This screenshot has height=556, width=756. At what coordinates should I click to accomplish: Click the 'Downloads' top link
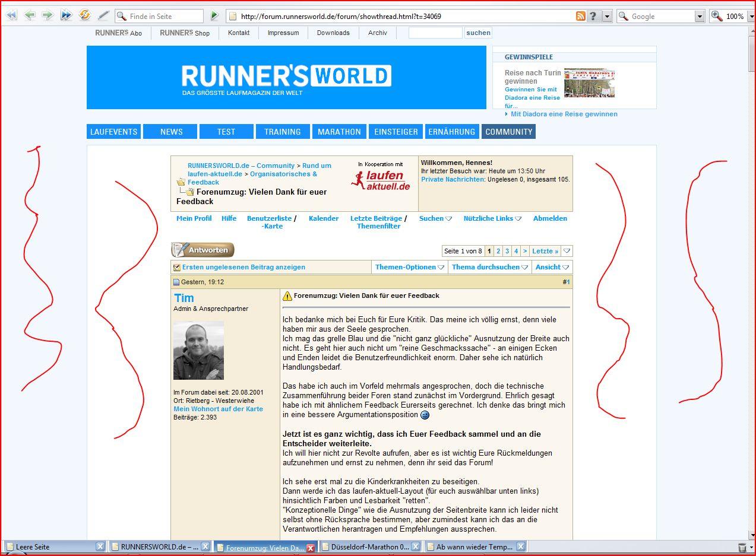coord(333,33)
